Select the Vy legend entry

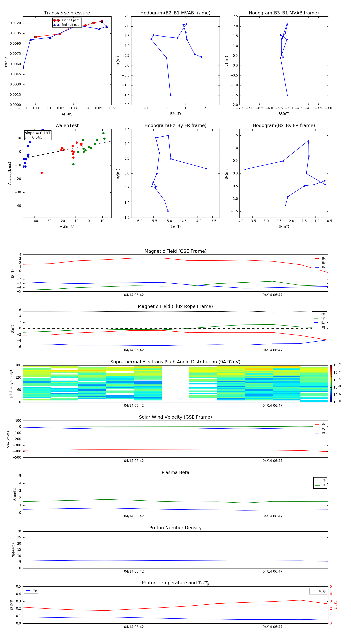320,429
